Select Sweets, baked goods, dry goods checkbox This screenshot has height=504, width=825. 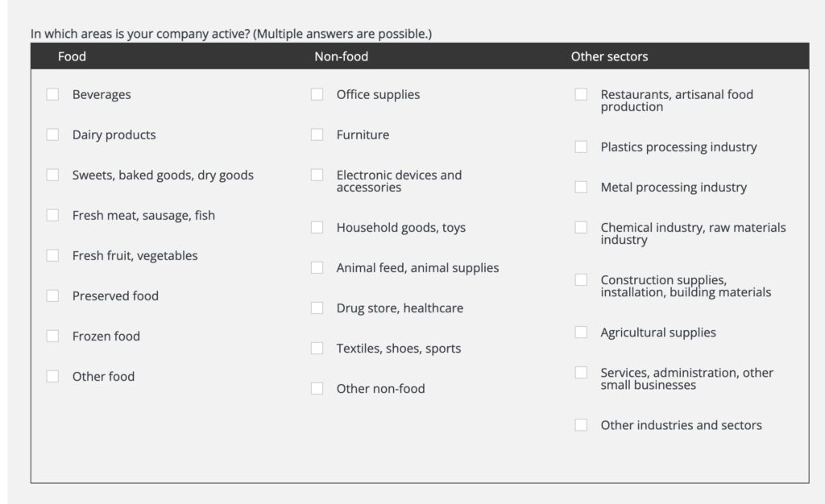(x=52, y=175)
